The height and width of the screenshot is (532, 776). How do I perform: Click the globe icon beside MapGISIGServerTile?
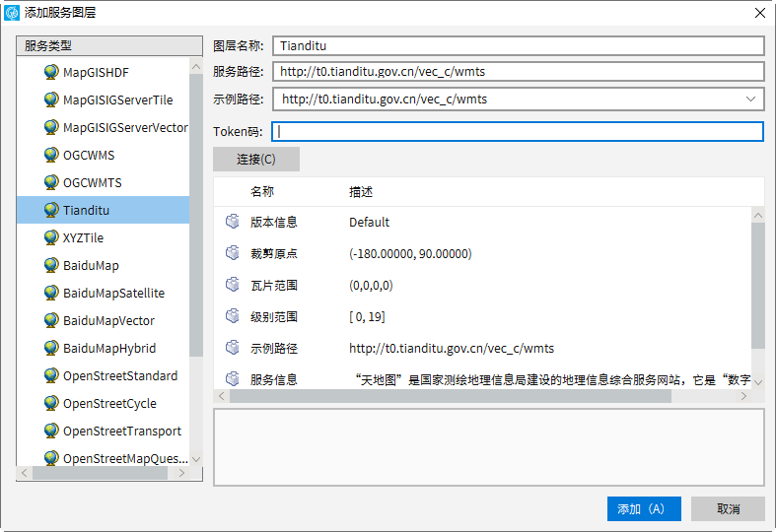(51, 100)
